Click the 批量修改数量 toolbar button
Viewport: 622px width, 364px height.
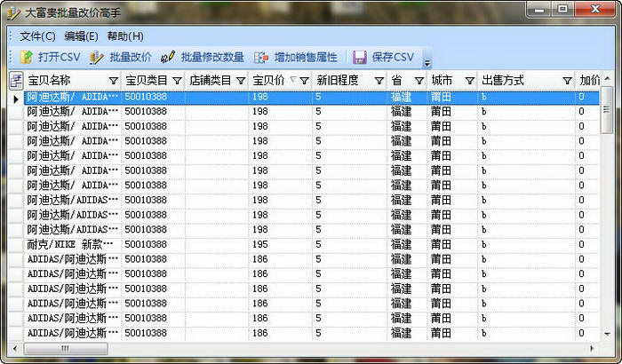point(202,58)
